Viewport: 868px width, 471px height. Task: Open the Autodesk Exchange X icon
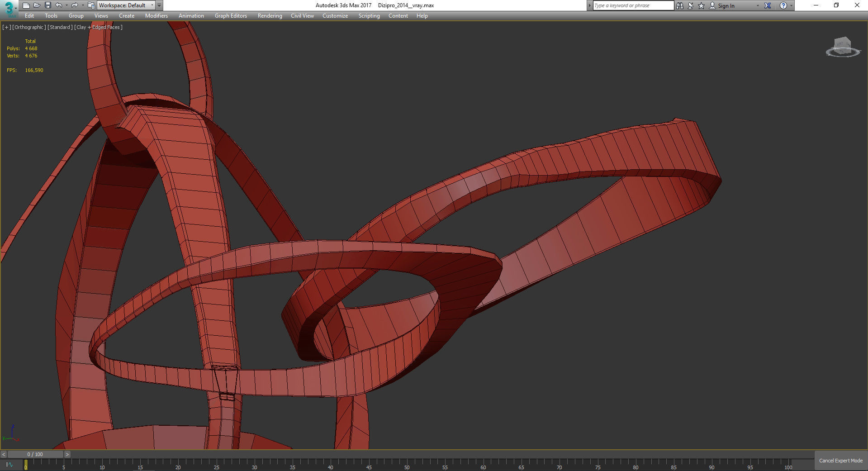pyautogui.click(x=768, y=5)
